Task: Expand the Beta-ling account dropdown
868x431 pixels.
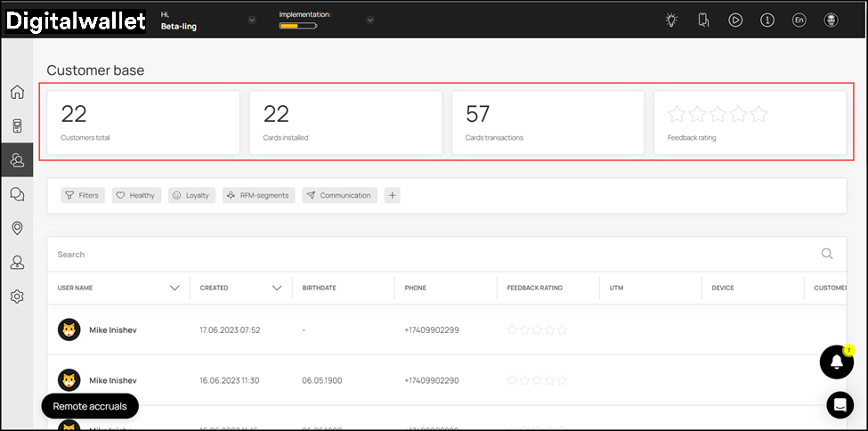Action: pyautogui.click(x=252, y=20)
